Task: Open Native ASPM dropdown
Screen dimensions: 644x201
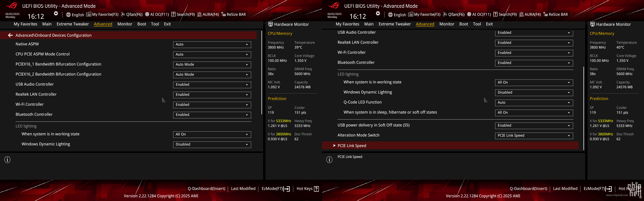Action: point(212,44)
